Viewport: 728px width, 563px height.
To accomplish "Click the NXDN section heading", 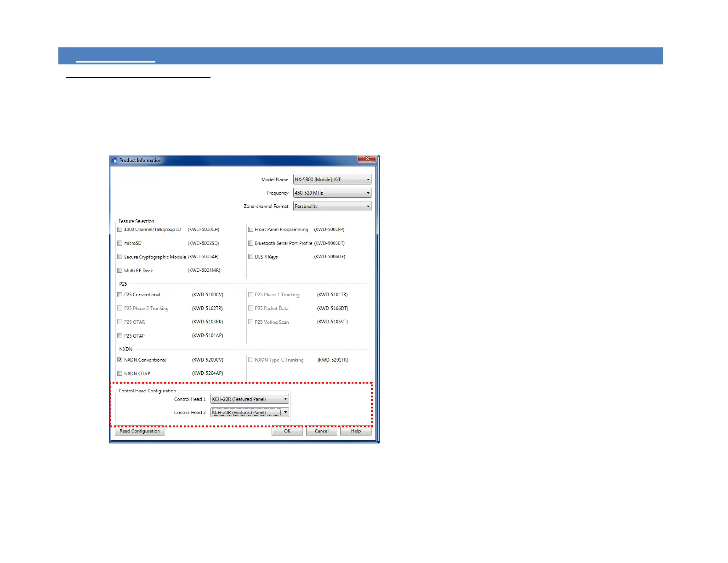I will [x=126, y=349].
